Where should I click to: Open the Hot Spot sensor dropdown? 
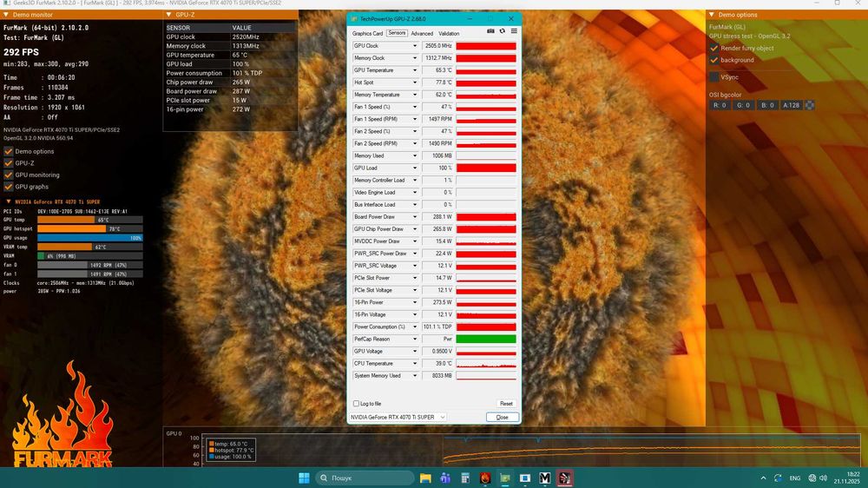(415, 82)
